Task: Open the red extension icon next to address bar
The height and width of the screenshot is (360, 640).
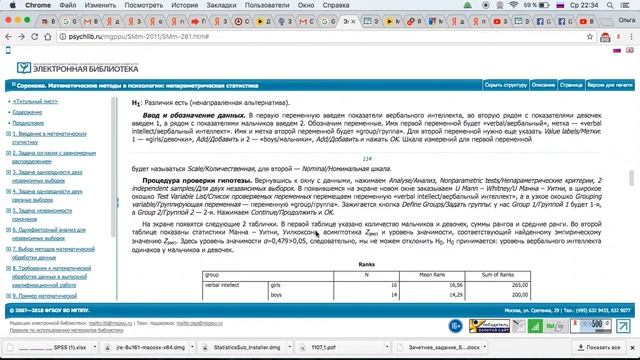Action: pyautogui.click(x=605, y=37)
